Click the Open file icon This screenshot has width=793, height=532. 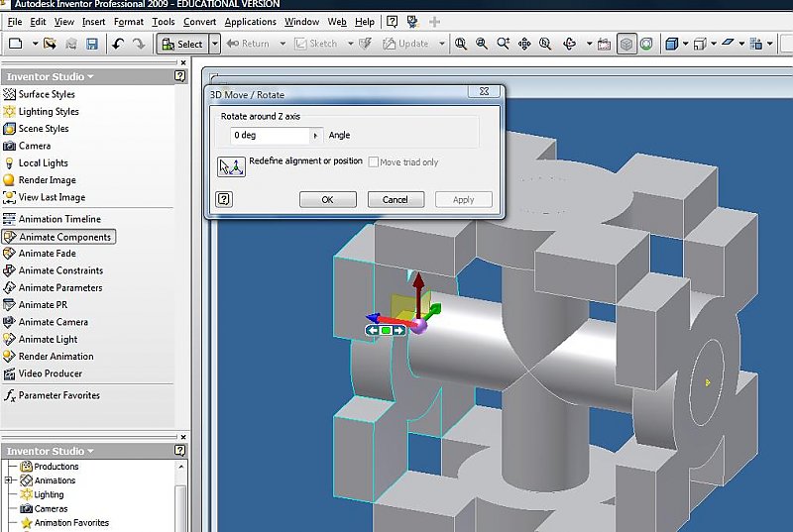click(x=51, y=44)
